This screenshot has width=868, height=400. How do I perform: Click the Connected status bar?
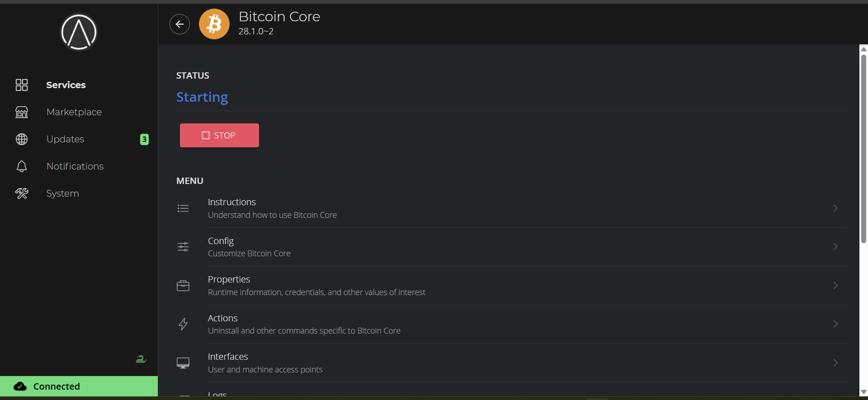pos(79,386)
